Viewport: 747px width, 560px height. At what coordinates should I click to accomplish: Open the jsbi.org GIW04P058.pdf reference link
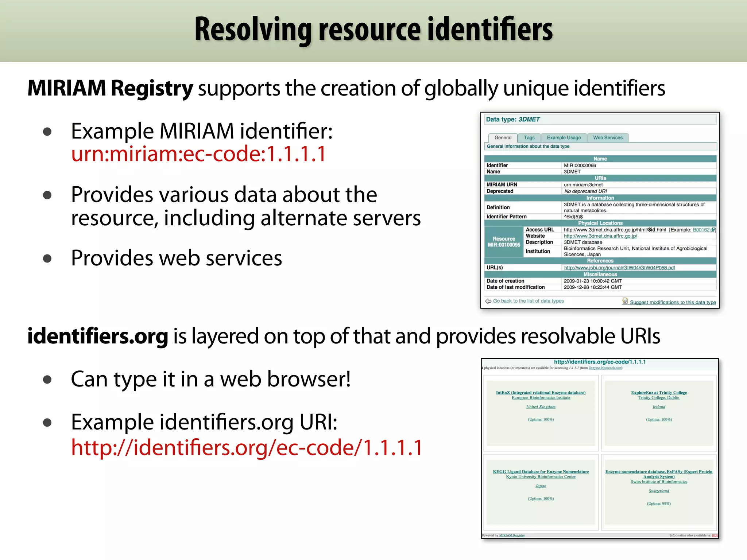click(x=619, y=268)
